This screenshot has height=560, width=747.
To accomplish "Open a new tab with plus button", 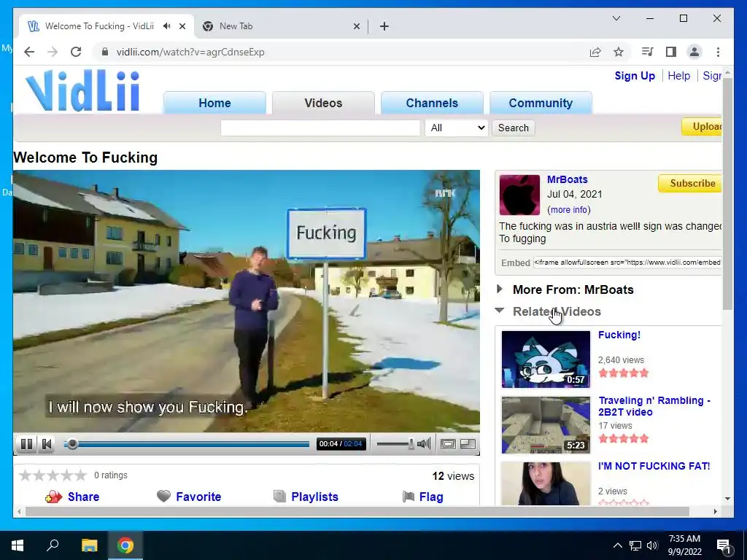I will 384,26.
